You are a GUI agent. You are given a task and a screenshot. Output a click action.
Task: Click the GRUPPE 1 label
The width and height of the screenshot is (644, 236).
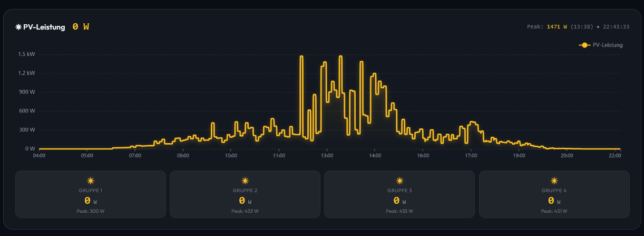click(91, 191)
